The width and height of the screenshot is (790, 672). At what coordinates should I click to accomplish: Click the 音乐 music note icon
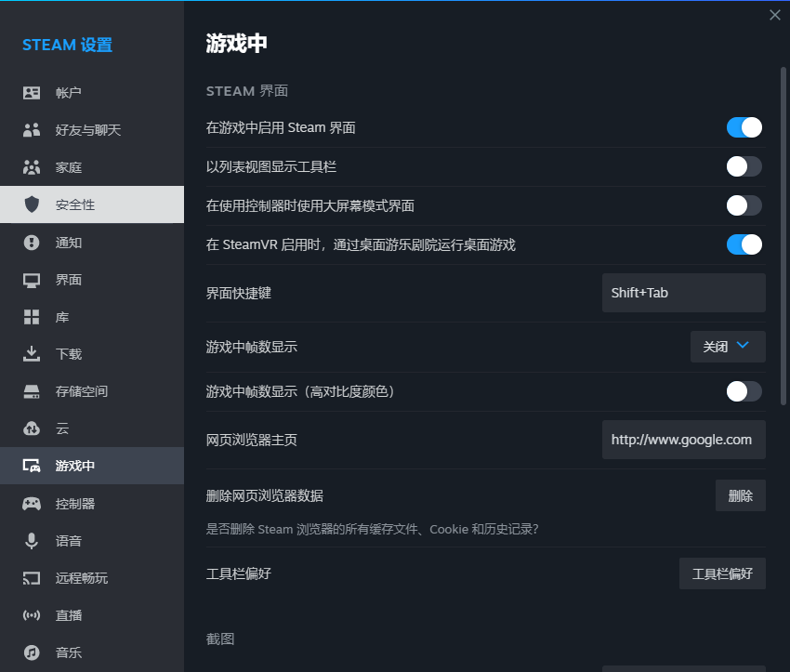[x=32, y=652]
